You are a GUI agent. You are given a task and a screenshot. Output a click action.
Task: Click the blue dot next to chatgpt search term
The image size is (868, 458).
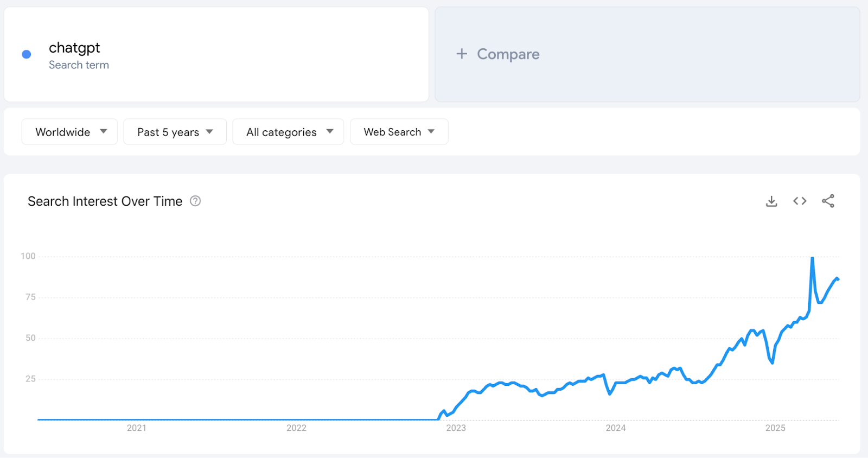click(25, 54)
